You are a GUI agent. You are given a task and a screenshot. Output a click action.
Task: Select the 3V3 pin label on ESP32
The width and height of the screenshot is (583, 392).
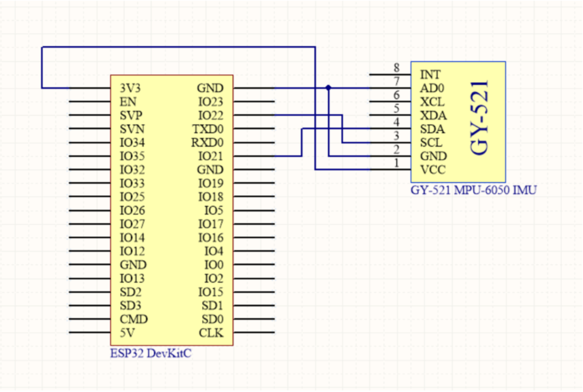click(x=130, y=88)
